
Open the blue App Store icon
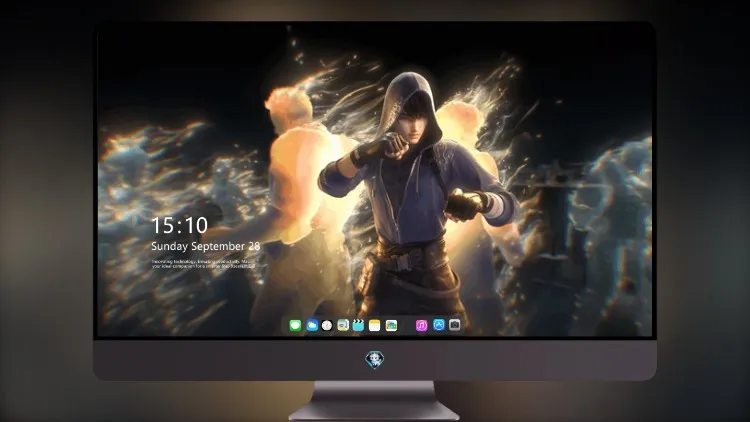coord(439,325)
